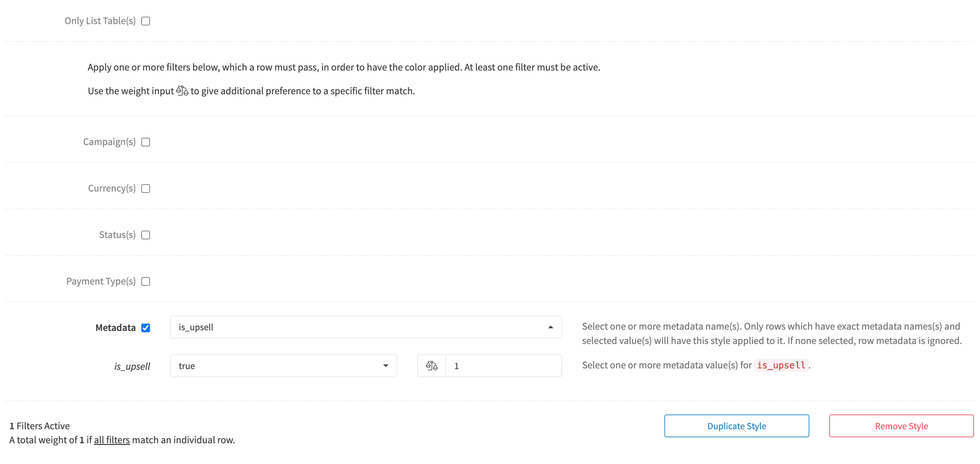
Task: Click the Campaign(s) label
Action: click(109, 142)
